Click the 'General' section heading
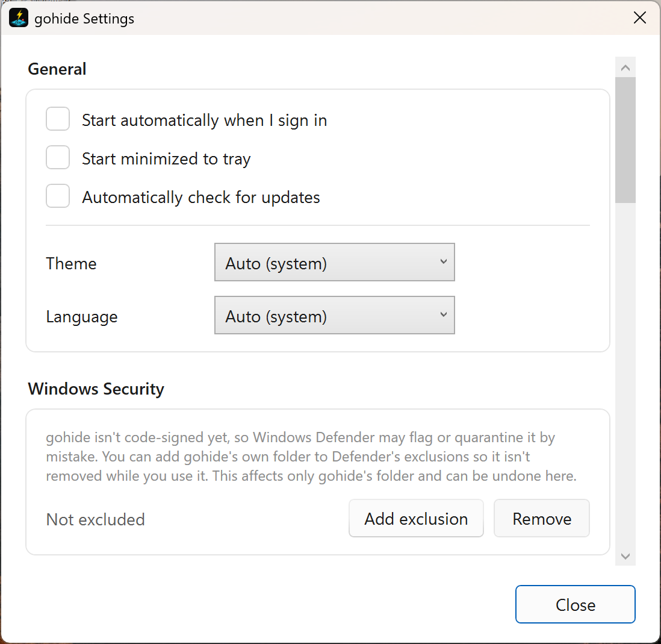 tap(57, 69)
